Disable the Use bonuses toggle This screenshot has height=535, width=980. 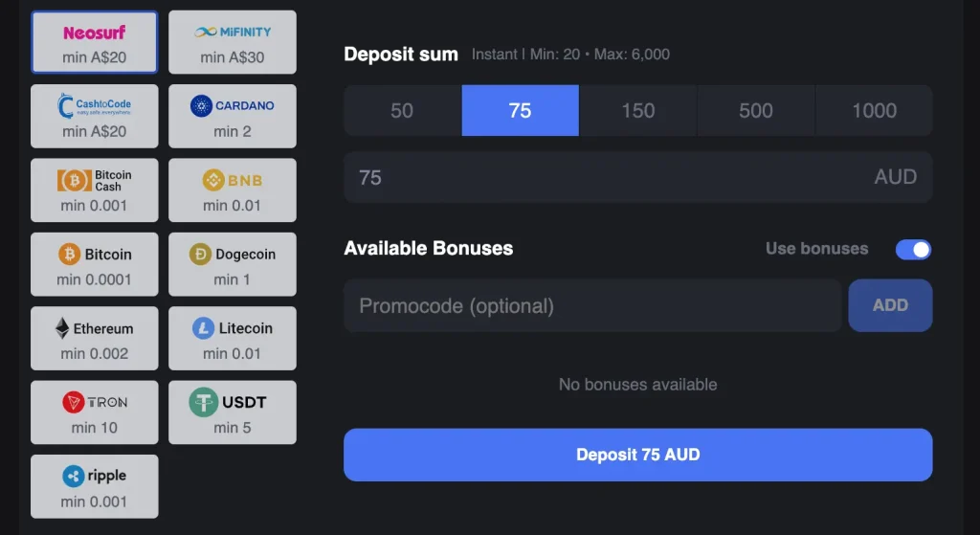pos(913,250)
